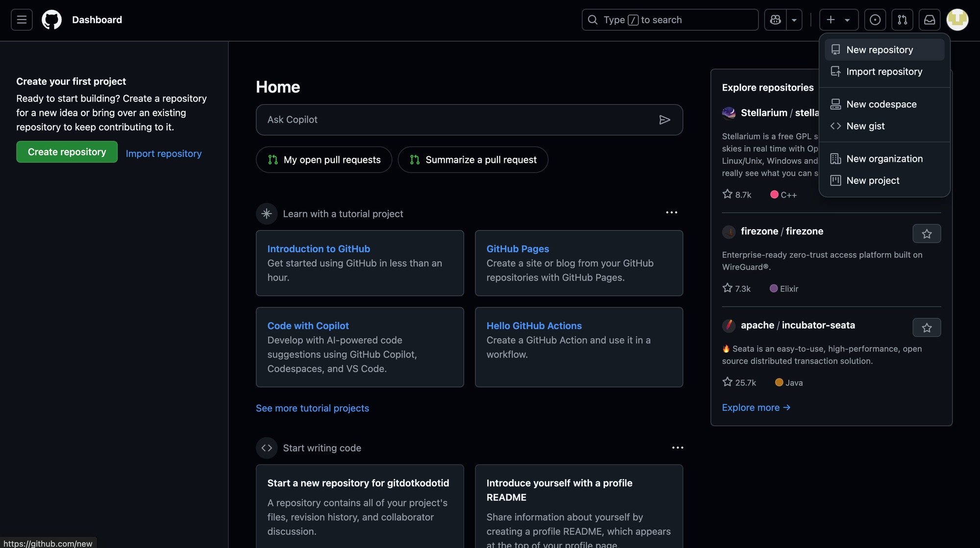Open the Pull requests header icon
Screen dimensions: 980x548
click(902, 20)
